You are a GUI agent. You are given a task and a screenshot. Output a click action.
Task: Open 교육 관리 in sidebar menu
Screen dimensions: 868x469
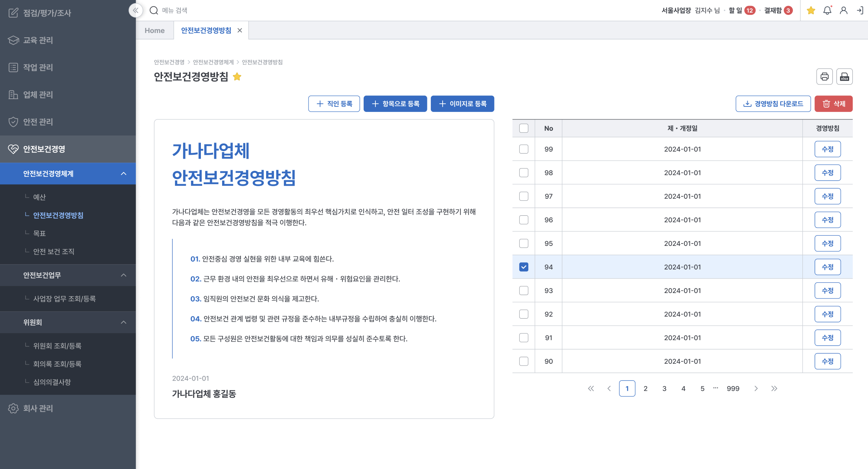point(38,40)
